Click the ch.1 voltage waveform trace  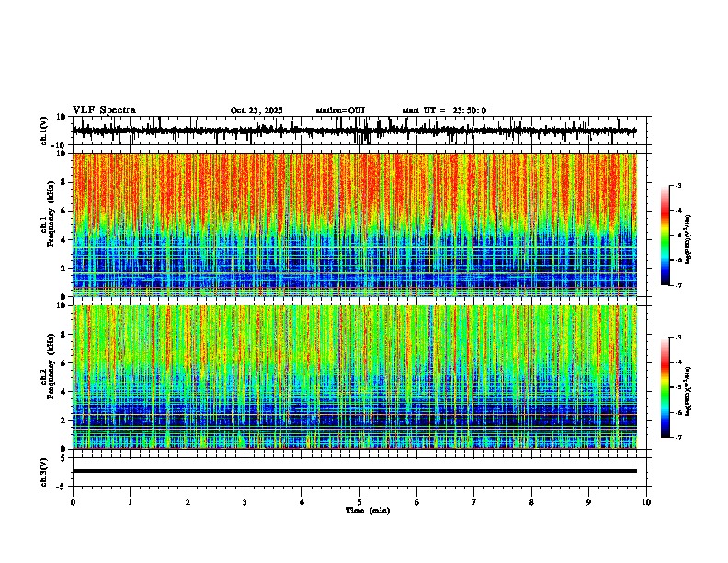click(354, 131)
